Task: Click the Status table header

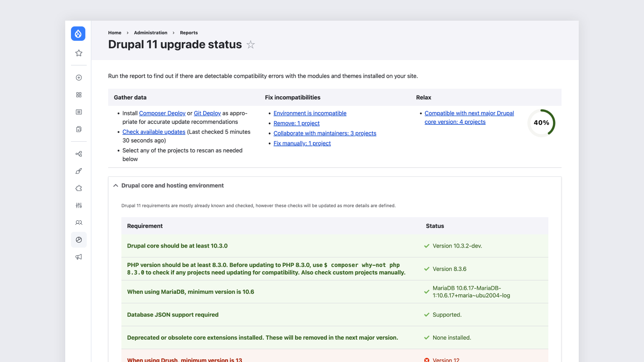Action: click(x=435, y=226)
